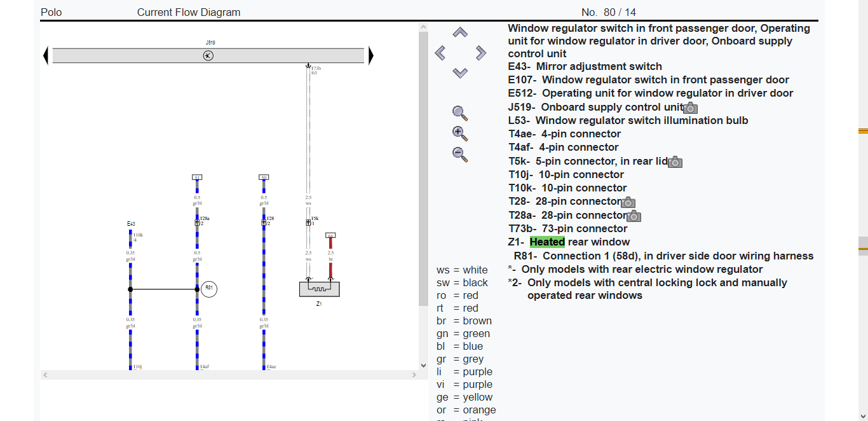Go to next diagram page black arrow
This screenshot has width=868, height=421.
pos(371,55)
